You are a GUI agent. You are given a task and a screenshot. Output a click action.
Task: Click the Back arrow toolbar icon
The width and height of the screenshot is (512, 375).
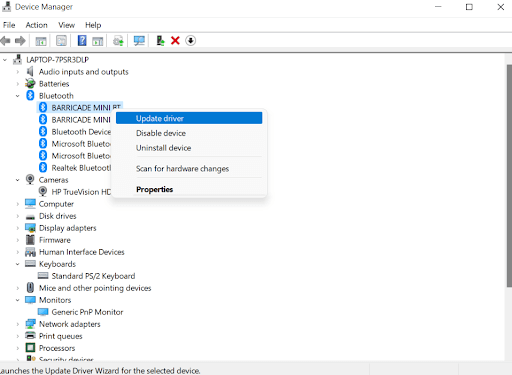[5, 41]
